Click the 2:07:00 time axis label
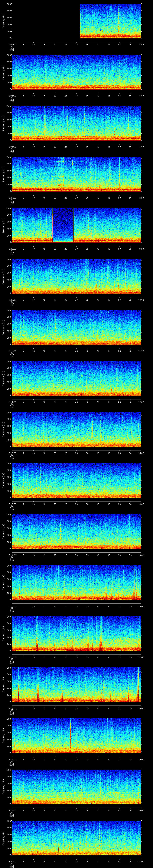The width and height of the screenshot is (153, 868). [12, 198]
